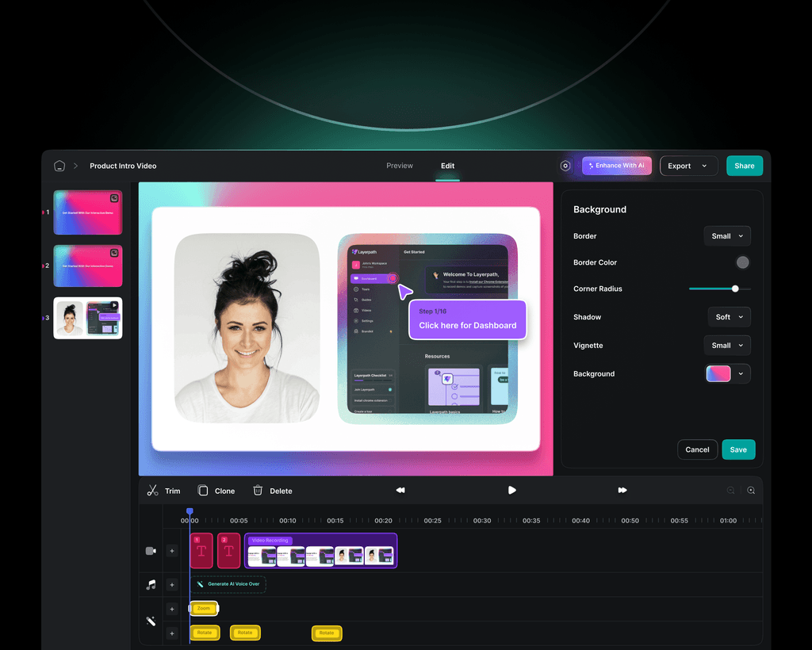Select the third slide thumbnail in the sidebar
812x650 pixels.
[x=87, y=318]
